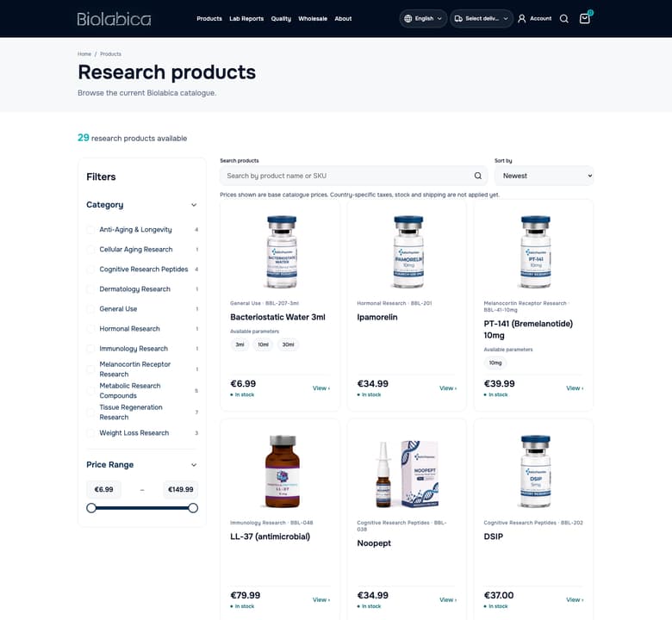Focus the Search by product name field
The width and height of the screenshot is (672, 620).
tap(346, 176)
